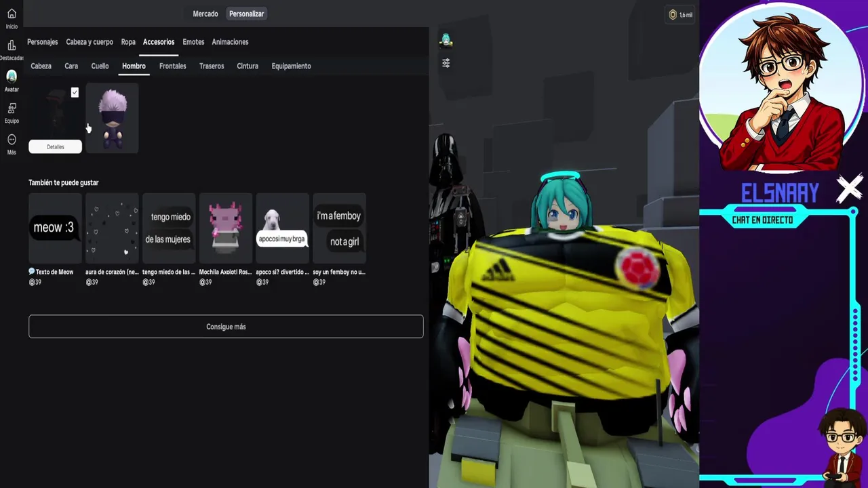Uncheck the equipped dark shoulder accessory checkbox

point(75,92)
